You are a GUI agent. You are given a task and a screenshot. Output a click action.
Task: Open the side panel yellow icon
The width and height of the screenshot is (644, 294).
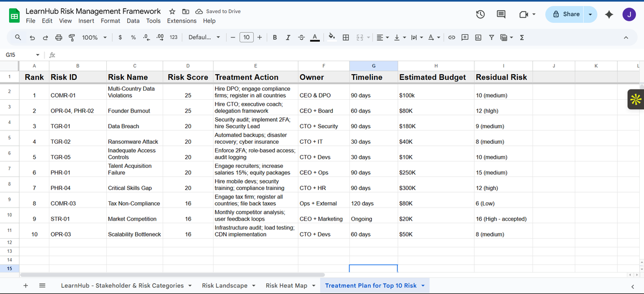[636, 99]
